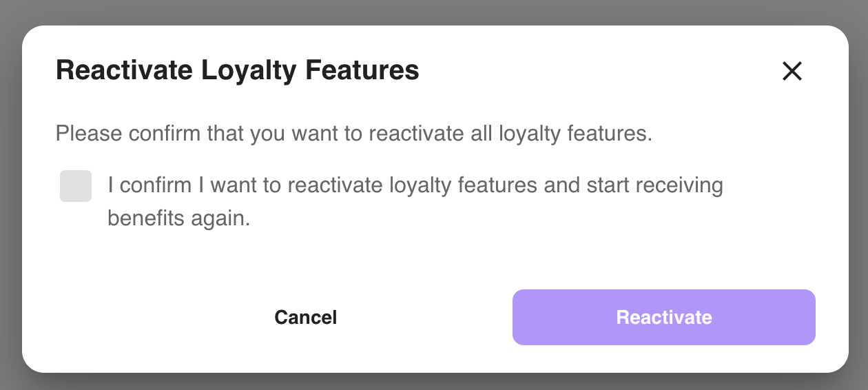Click the Reactivate button
Viewport: 868px width, 390px height.
[x=663, y=317]
